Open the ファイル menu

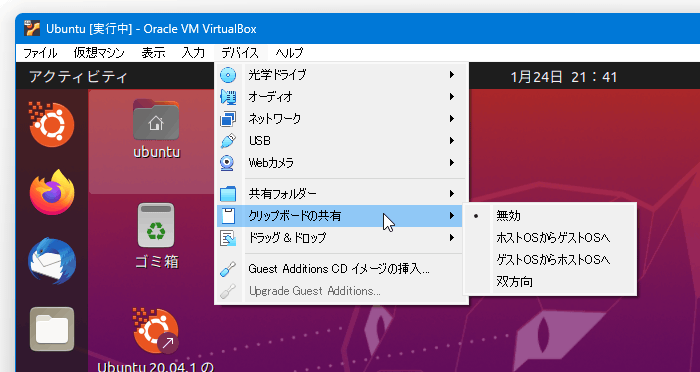click(40, 53)
